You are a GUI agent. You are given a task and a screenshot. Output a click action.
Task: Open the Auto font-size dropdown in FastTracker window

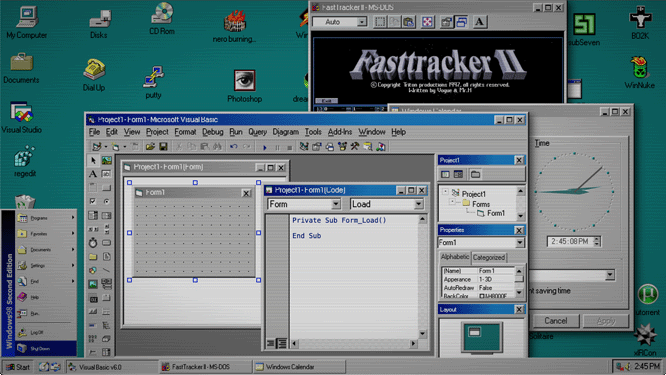361,22
